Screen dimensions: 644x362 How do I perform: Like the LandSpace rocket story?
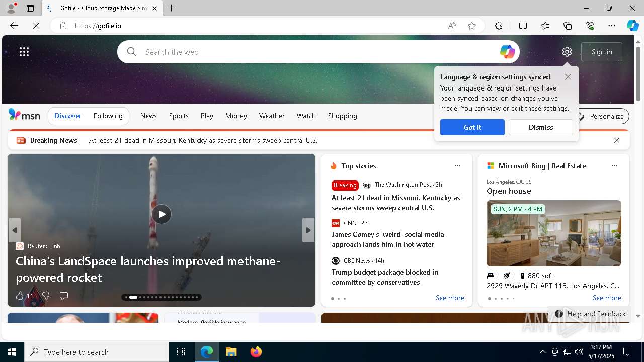[x=20, y=296]
